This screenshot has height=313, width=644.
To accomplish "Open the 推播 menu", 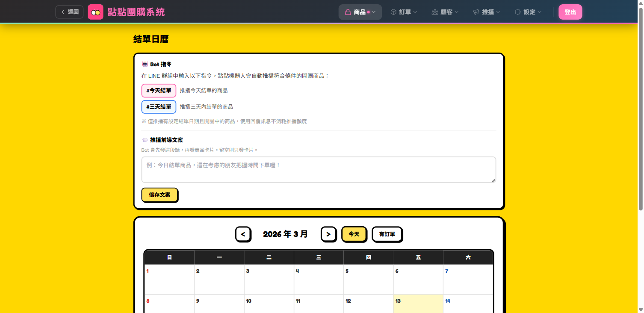I will click(487, 12).
